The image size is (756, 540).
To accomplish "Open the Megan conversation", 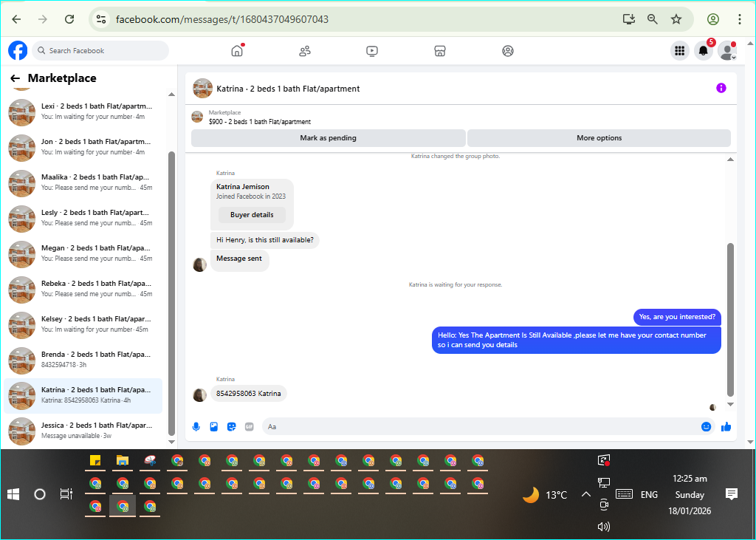I will [83, 253].
